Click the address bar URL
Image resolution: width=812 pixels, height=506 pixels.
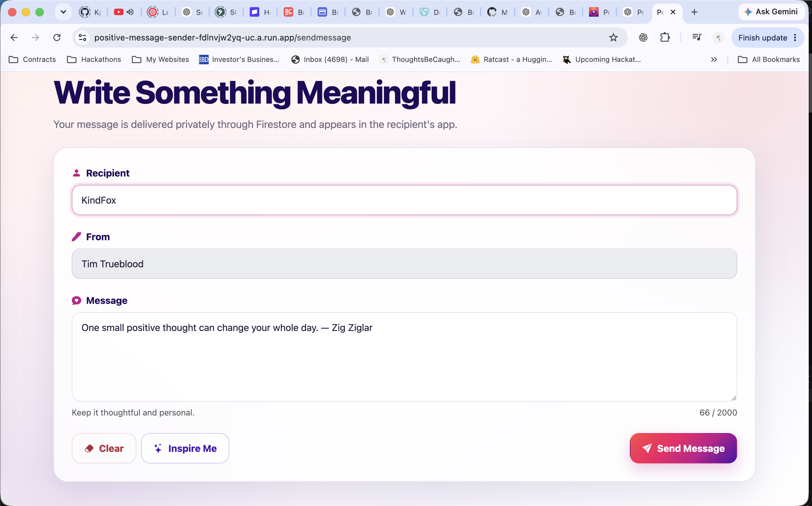tap(222, 38)
